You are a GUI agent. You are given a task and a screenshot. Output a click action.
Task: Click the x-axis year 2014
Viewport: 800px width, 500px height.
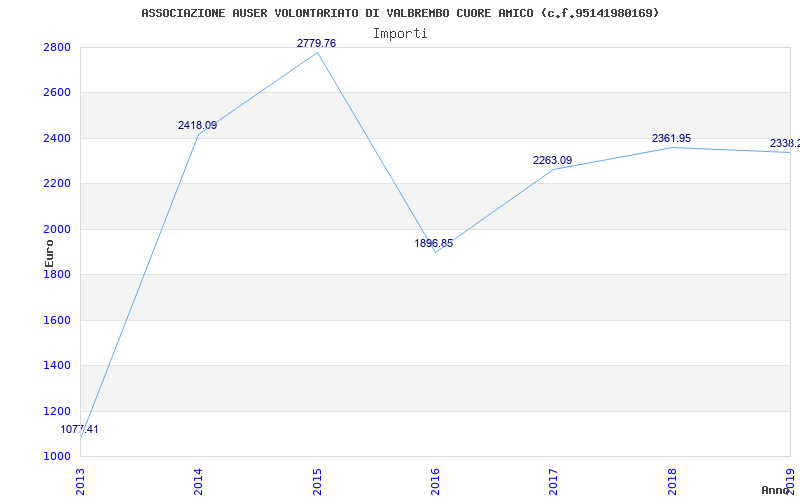198,481
